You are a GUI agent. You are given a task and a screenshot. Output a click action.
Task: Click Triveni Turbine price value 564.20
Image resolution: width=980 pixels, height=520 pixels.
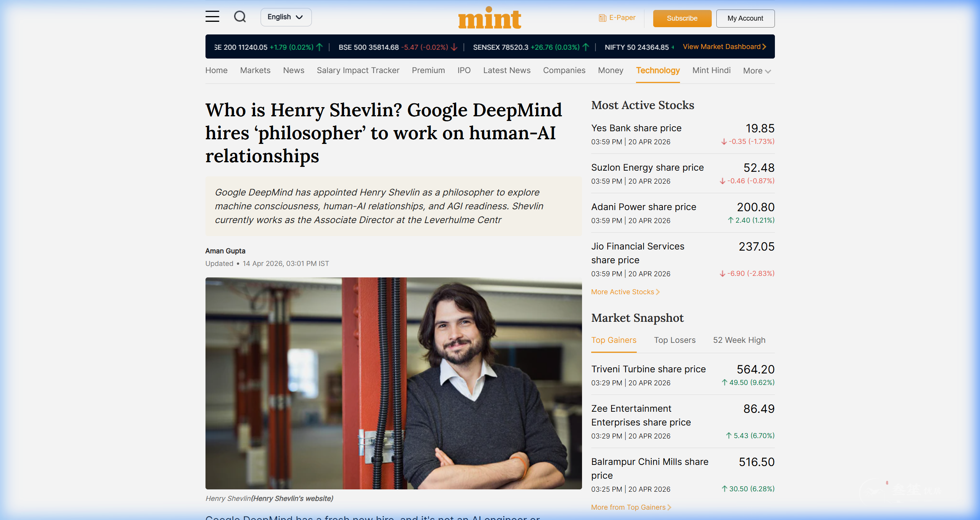click(x=755, y=370)
